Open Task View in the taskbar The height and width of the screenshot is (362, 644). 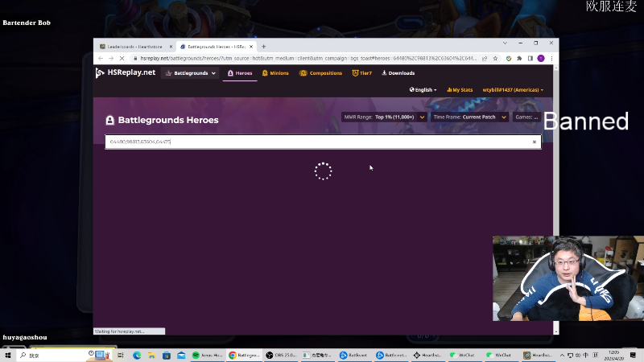tap(121, 355)
